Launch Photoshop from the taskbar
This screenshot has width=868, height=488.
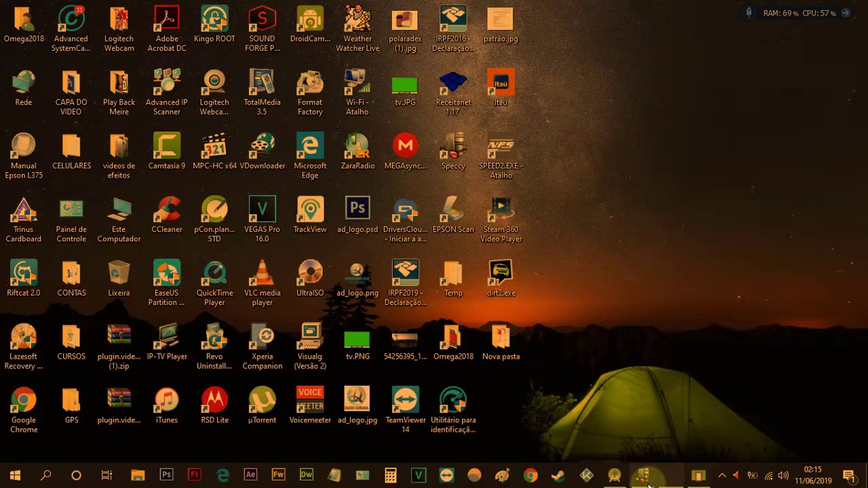click(x=166, y=475)
